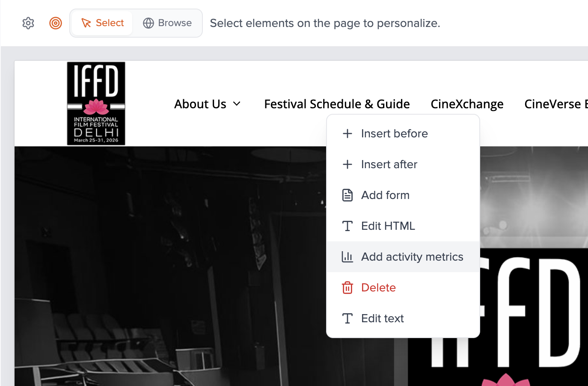Switch to Browse mode
Image resolution: width=588 pixels, height=386 pixels.
click(167, 23)
